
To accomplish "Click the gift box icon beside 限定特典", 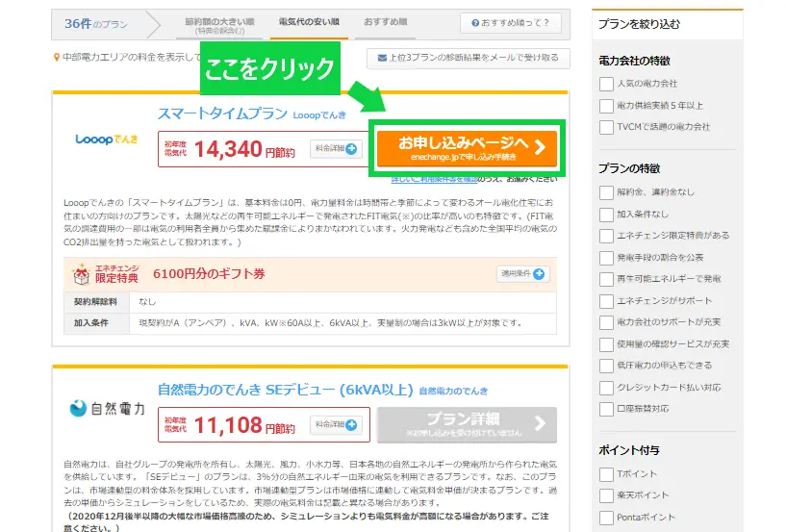I will 81,274.
